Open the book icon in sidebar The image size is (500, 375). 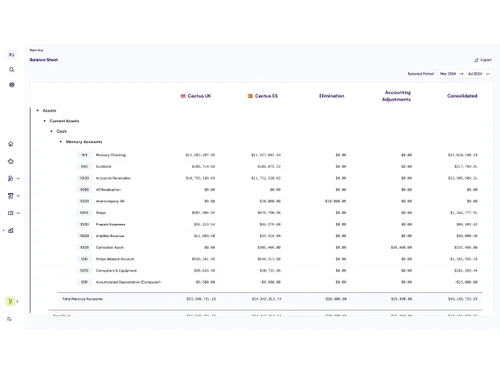pos(10,213)
